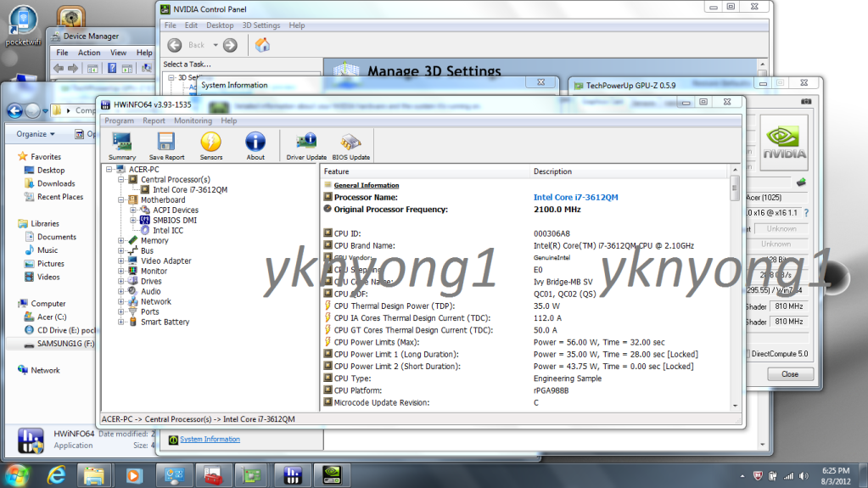Viewport: 868px width, 488px height.
Task: Go to NVIDIA Control Panel home
Action: click(262, 45)
